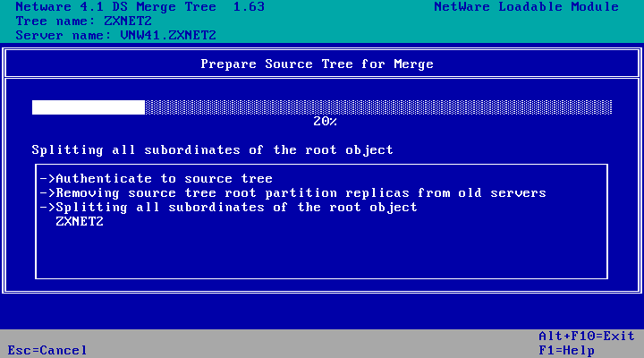The width and height of the screenshot is (644, 358).
Task: Click the 'Server name: VNW41.ZXNET2' header line
Action: pyautogui.click(x=116, y=36)
